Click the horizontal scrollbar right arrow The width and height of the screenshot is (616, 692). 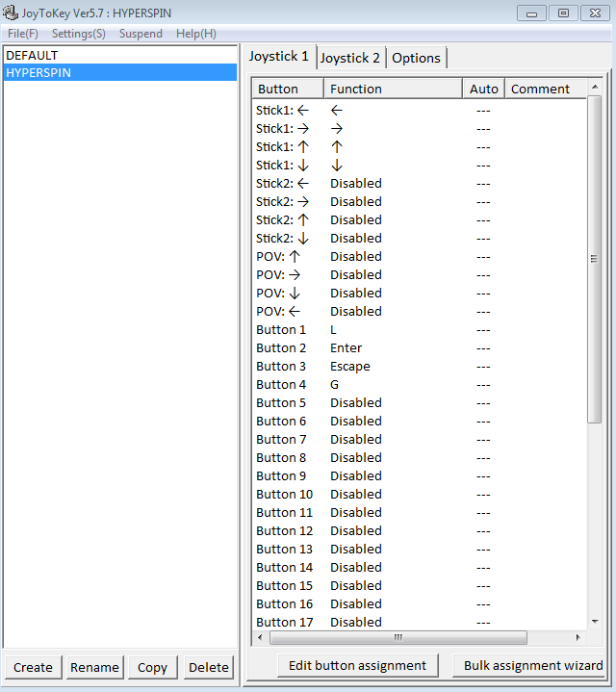coord(578,637)
